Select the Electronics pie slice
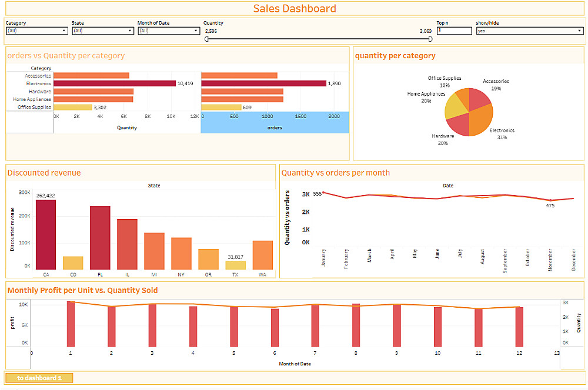The image size is (588, 390). coord(482,120)
